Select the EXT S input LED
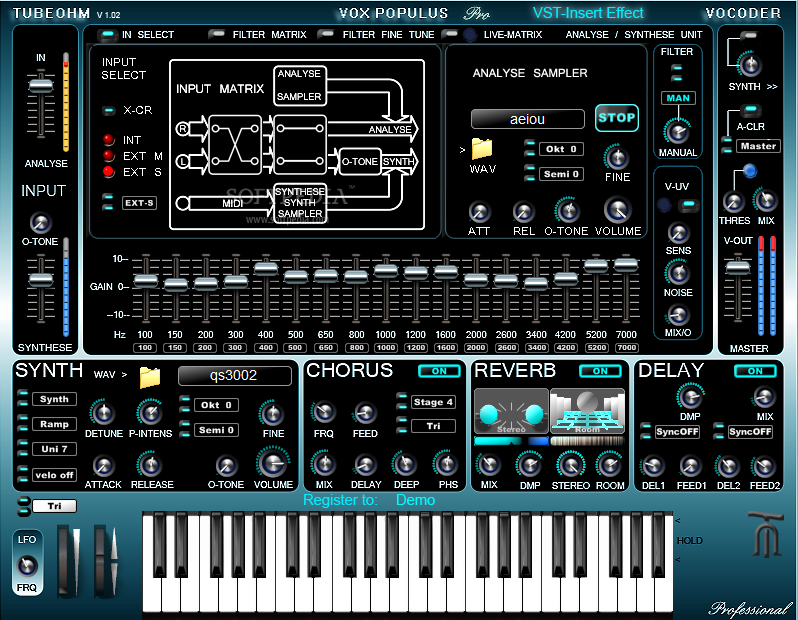Screen dimensions: 798x620 pyautogui.click(x=108, y=172)
